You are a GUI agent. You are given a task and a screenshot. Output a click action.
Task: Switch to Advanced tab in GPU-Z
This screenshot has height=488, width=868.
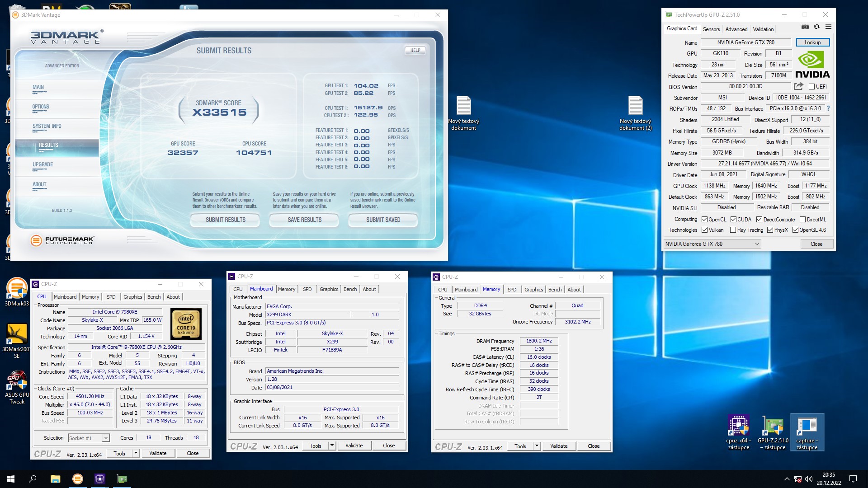click(736, 29)
